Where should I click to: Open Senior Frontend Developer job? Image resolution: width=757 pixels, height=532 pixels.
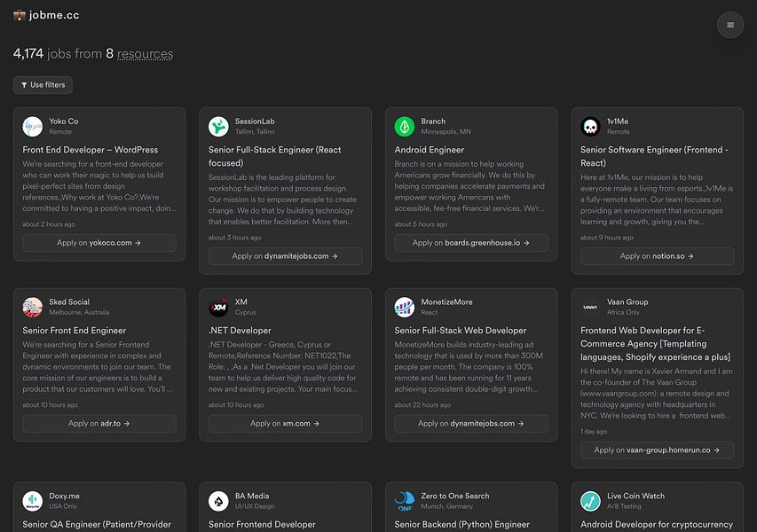(262, 524)
